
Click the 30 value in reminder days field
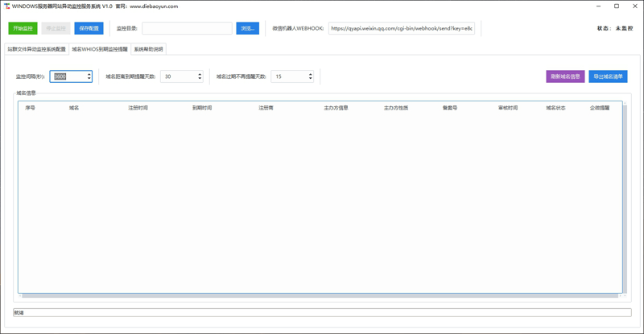point(168,76)
